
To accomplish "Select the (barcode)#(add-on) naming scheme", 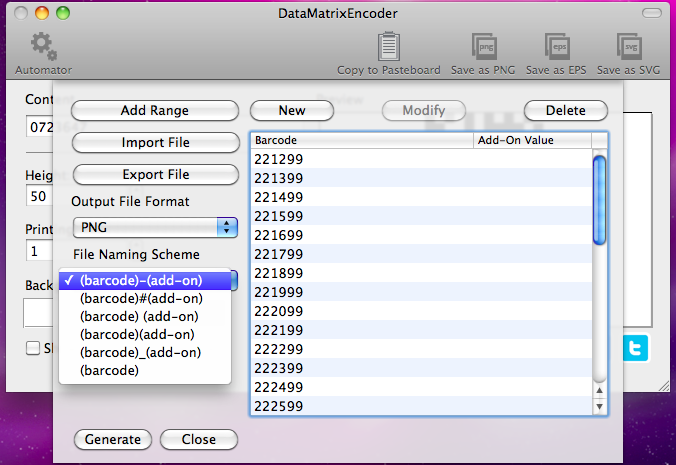I will tap(145, 298).
